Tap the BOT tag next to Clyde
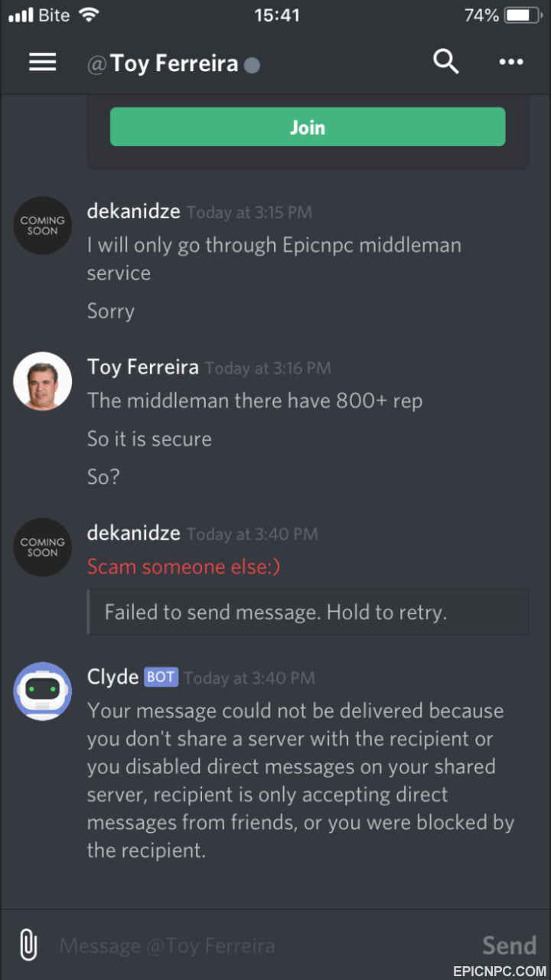Viewport: 551px width, 980px height. coord(161,678)
